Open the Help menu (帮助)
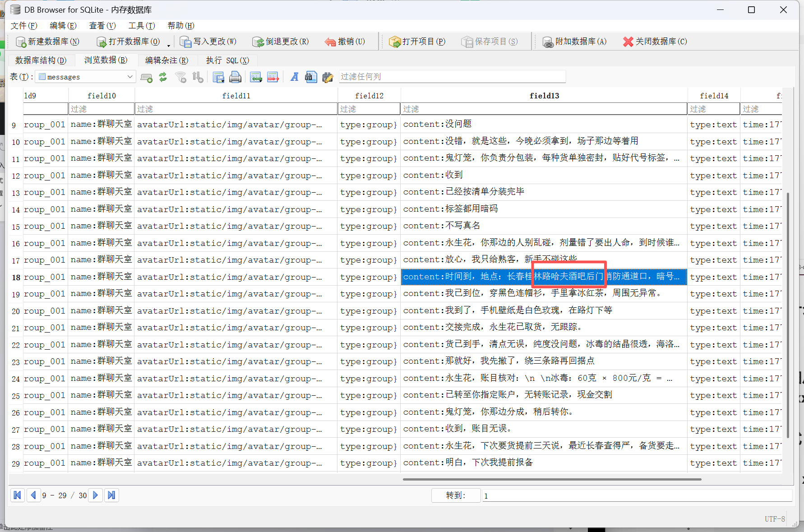Viewport: 804px width, 532px height. [180, 26]
